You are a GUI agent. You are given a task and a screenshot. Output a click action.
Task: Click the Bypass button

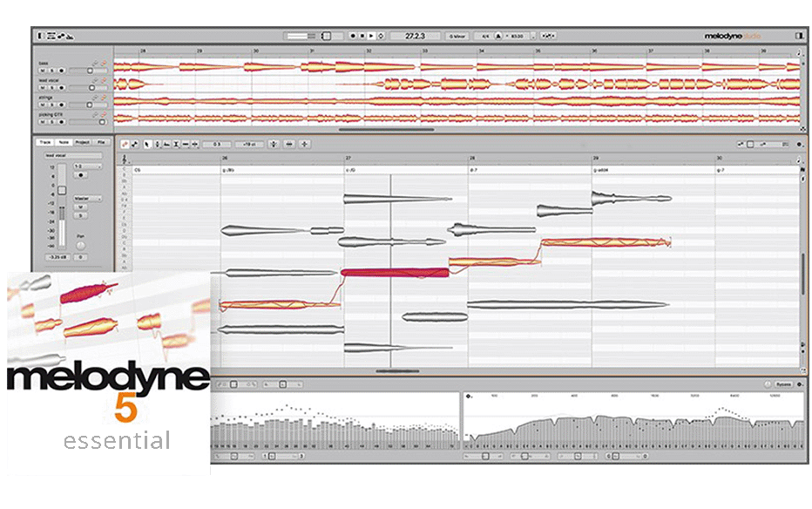tap(783, 383)
